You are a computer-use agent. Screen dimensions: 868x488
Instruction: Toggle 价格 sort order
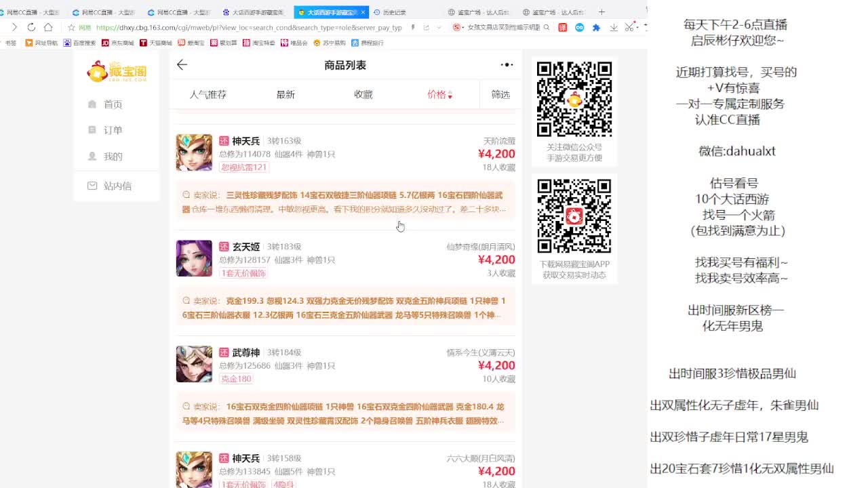click(440, 95)
